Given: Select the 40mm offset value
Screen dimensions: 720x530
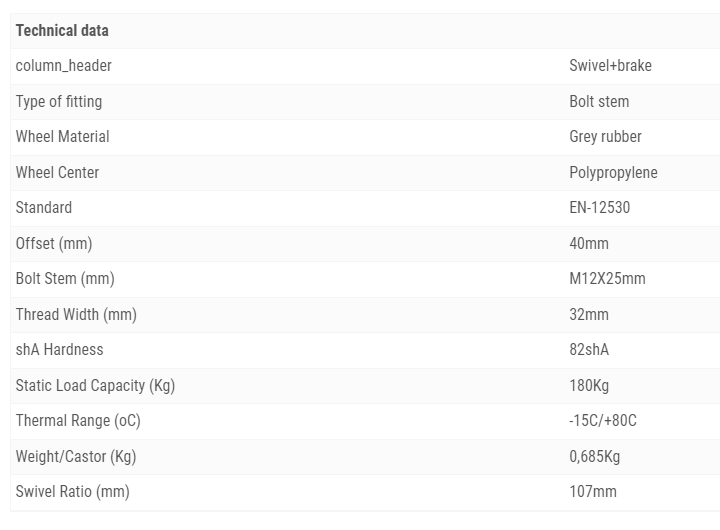Looking at the screenshot, I should [589, 243].
